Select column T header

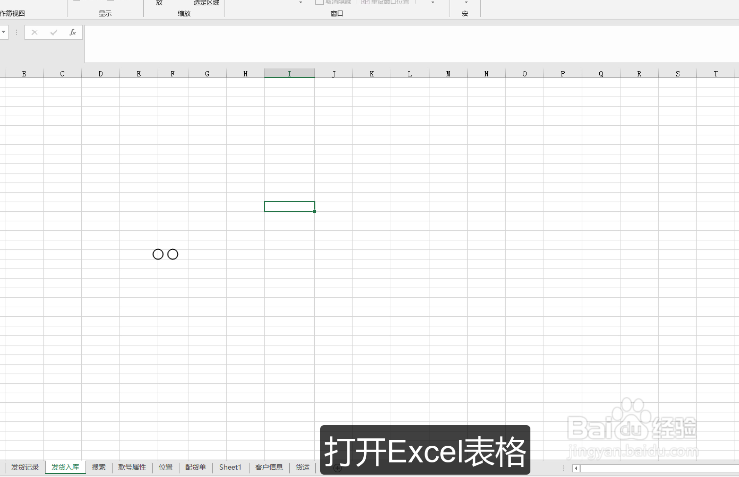(x=715, y=74)
